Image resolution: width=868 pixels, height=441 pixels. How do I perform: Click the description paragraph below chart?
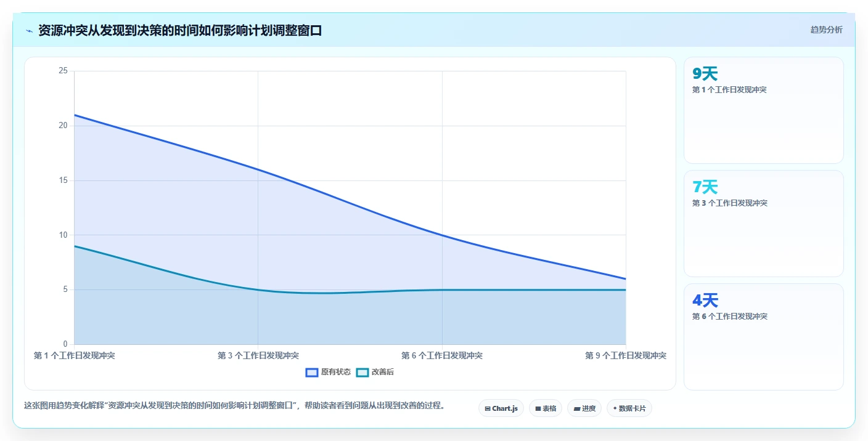[x=234, y=406]
